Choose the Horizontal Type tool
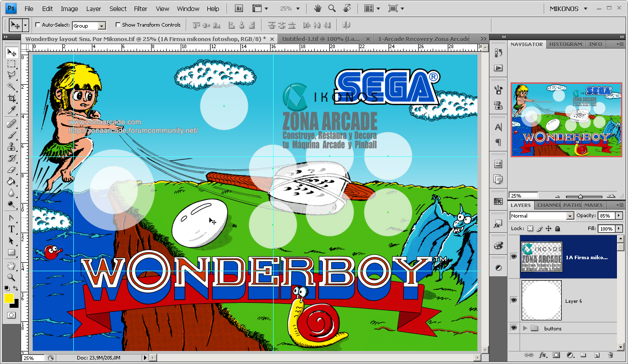 click(11, 229)
